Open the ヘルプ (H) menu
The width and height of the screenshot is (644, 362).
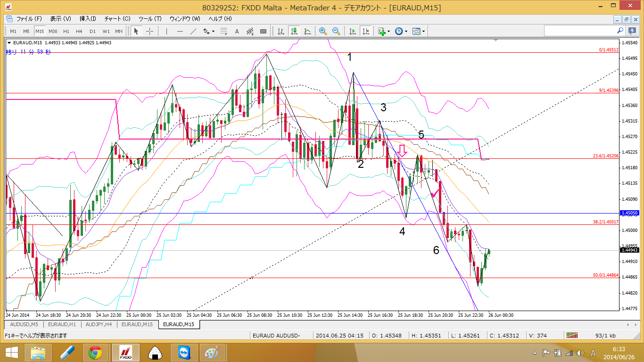(220, 19)
